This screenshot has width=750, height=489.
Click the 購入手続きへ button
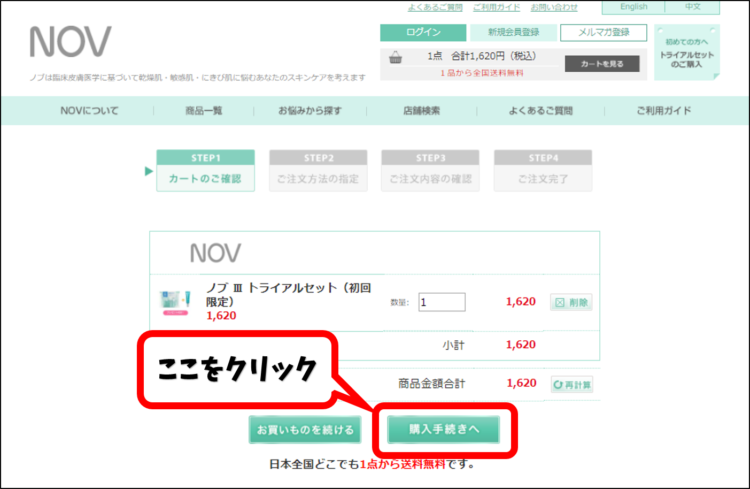coord(443,429)
